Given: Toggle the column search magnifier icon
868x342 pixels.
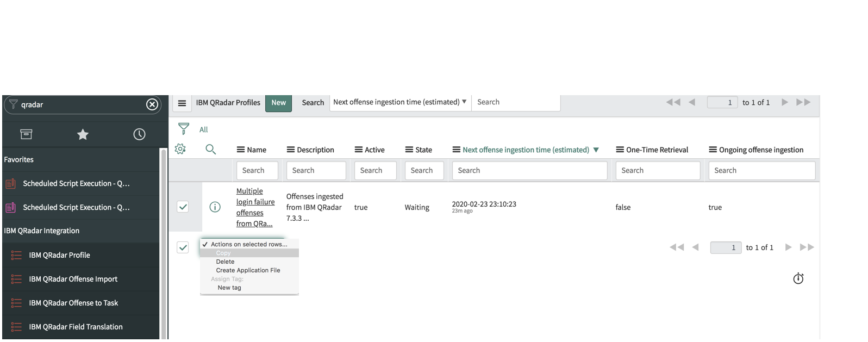Looking at the screenshot, I should (x=211, y=149).
